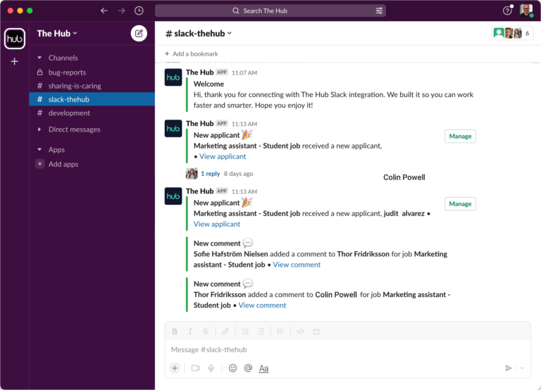Expand the Direct messages section

[x=39, y=129]
